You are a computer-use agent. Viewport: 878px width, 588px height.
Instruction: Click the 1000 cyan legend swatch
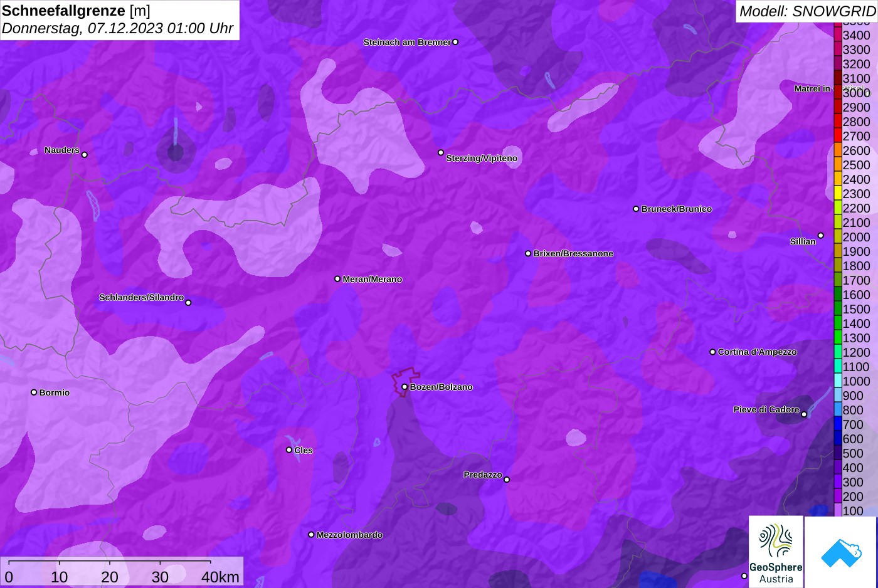pyautogui.click(x=838, y=381)
